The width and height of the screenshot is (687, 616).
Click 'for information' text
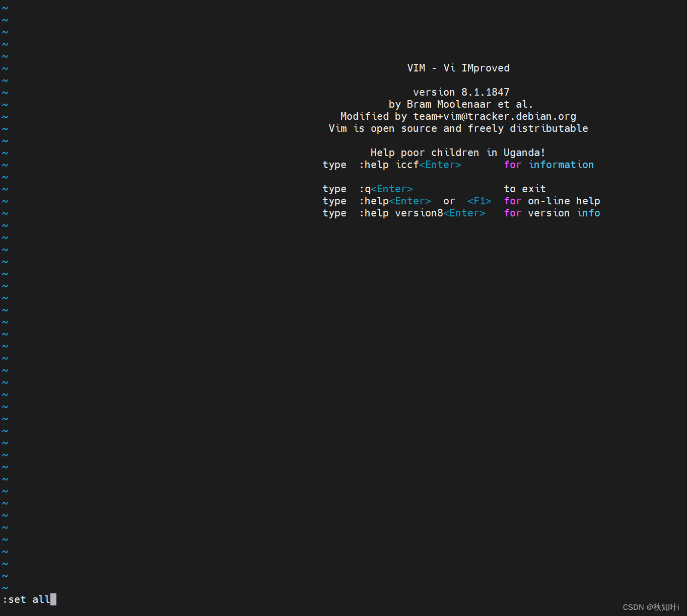(x=549, y=165)
